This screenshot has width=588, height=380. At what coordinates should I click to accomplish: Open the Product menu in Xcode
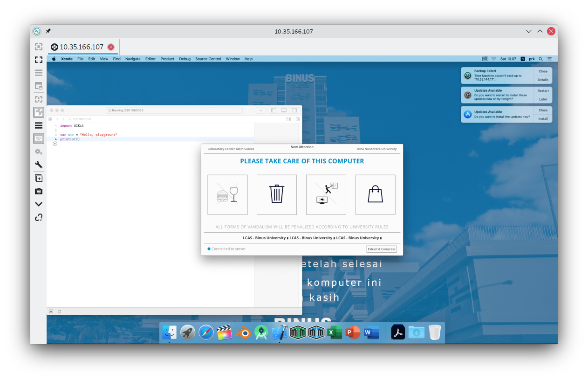coord(167,59)
